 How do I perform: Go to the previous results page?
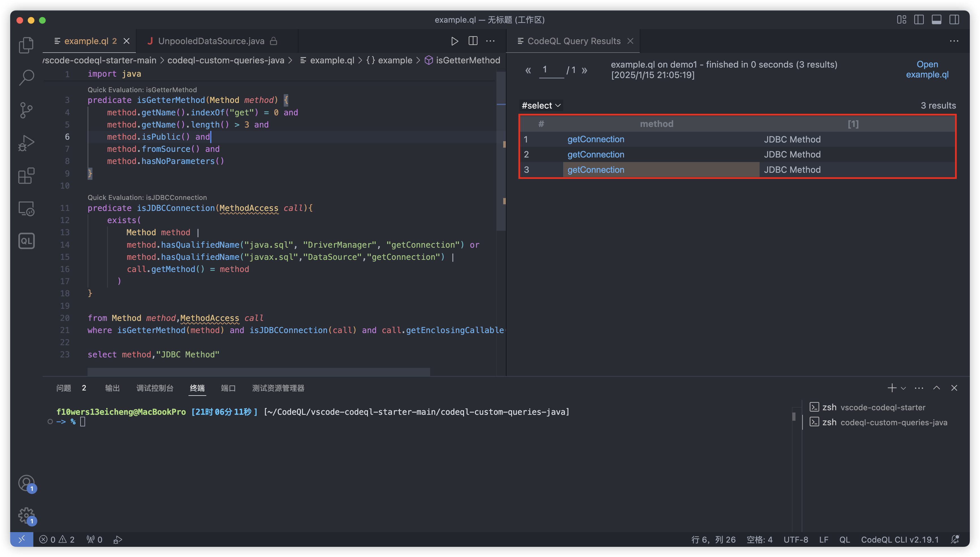coord(528,70)
